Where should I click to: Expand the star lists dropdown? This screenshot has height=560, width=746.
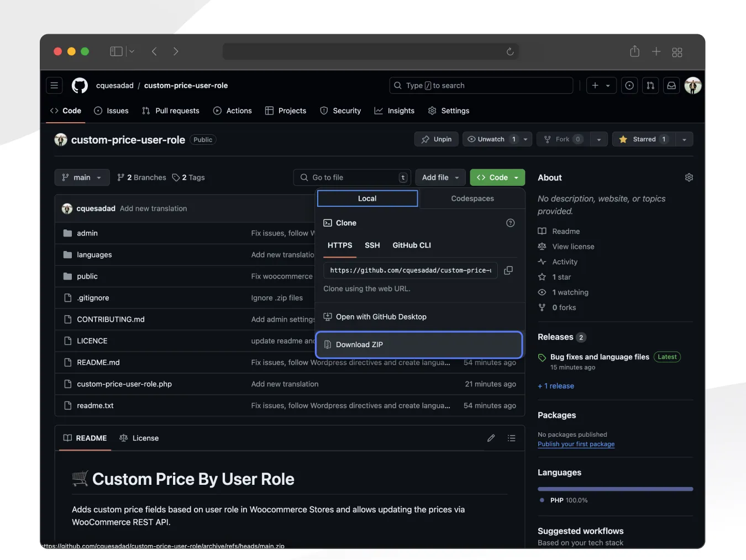(684, 139)
